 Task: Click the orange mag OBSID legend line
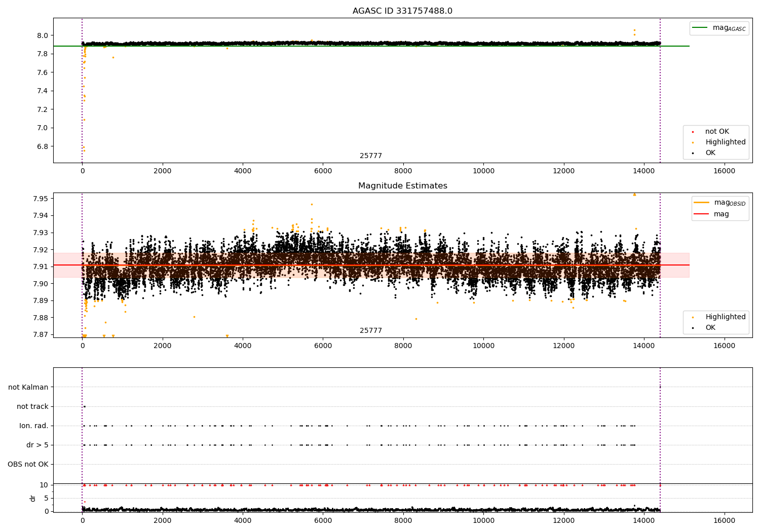click(702, 203)
